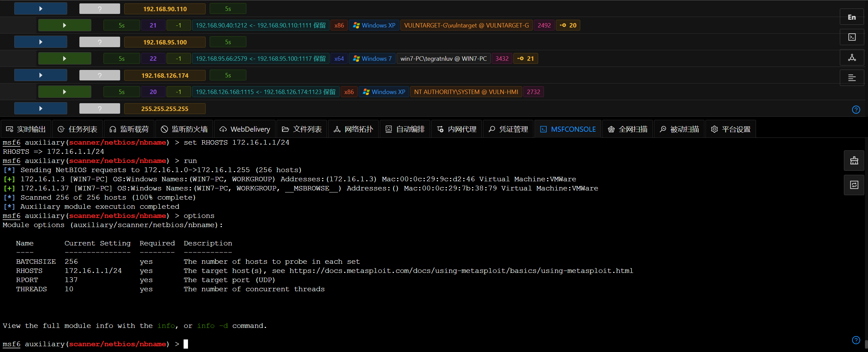Click the Windows 7 OS tag
This screenshot has width=868, height=352.
(372, 59)
